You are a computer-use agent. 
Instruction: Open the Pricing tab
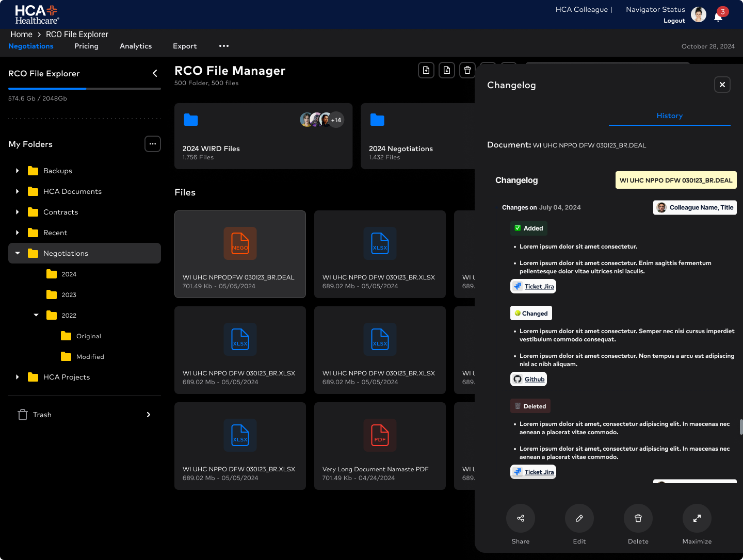coord(86,46)
